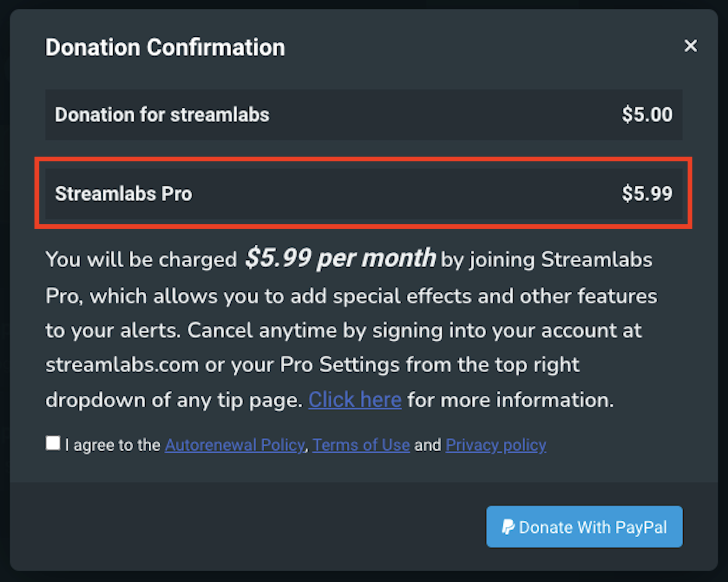Click the close X icon on the dialog
The width and height of the screenshot is (728, 582).
pyautogui.click(x=690, y=46)
